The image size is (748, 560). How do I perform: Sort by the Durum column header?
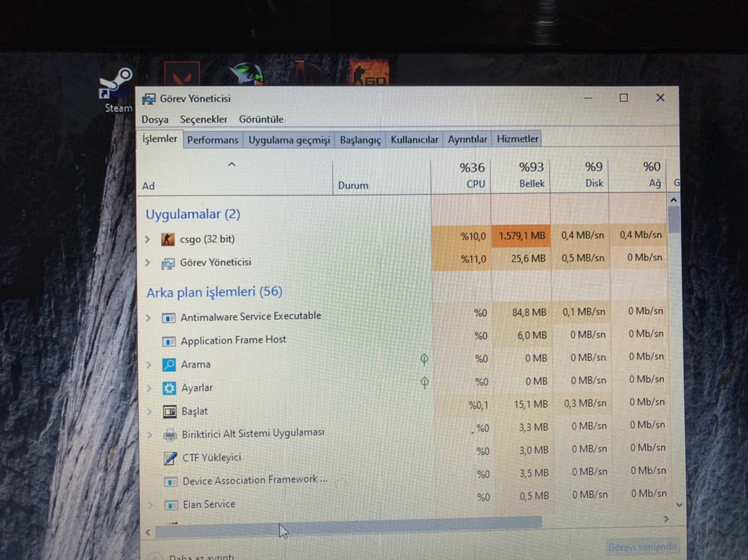[382, 177]
